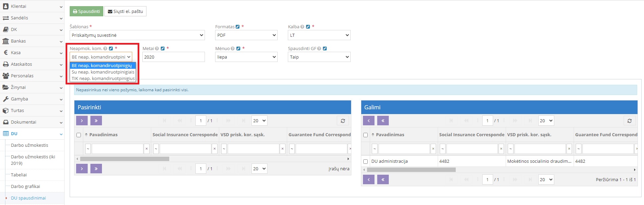Refresh the Pasirinkti table

pos(343,121)
